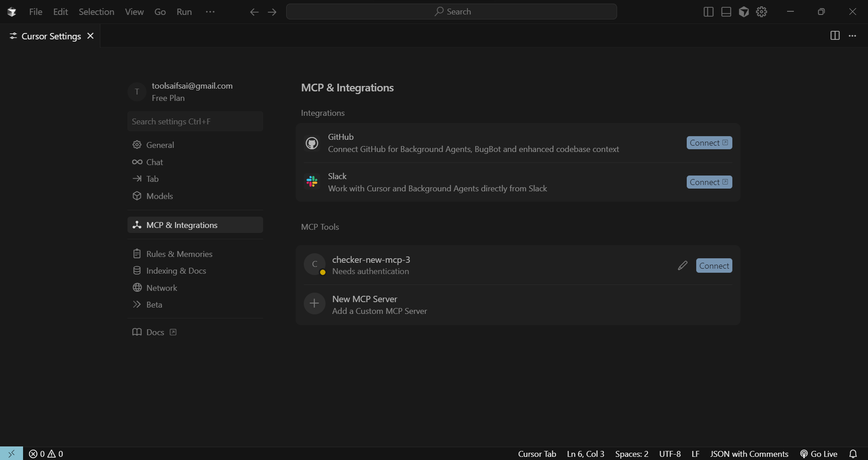868x460 pixels.
Task: Click the checker-new-mcp-3 server avatar
Action: (x=315, y=265)
